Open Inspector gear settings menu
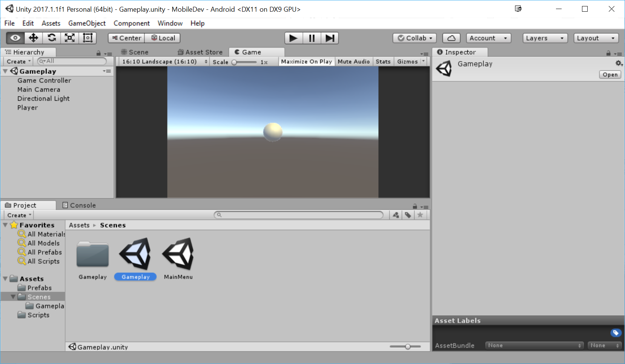This screenshot has height=364, width=625. pos(619,63)
